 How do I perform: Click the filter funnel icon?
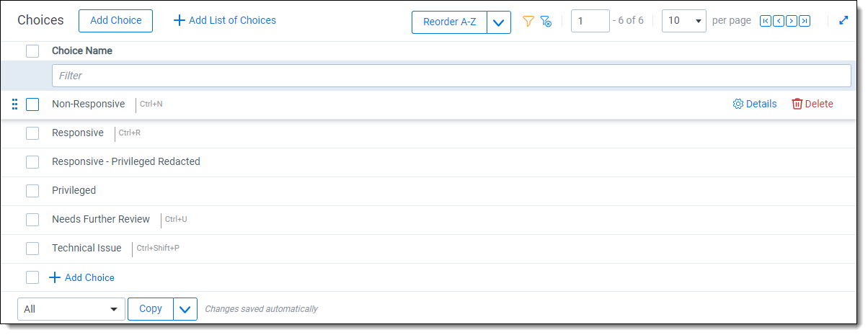[x=528, y=22]
